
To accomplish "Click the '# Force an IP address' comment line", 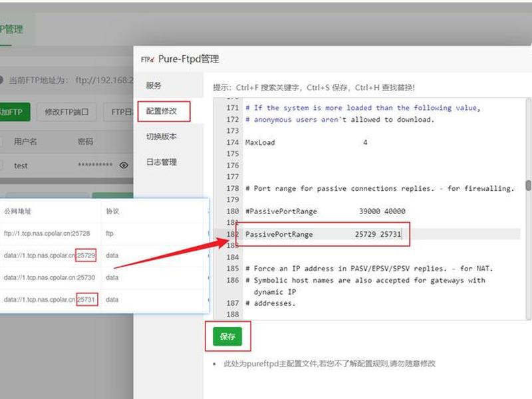I will 369,269.
